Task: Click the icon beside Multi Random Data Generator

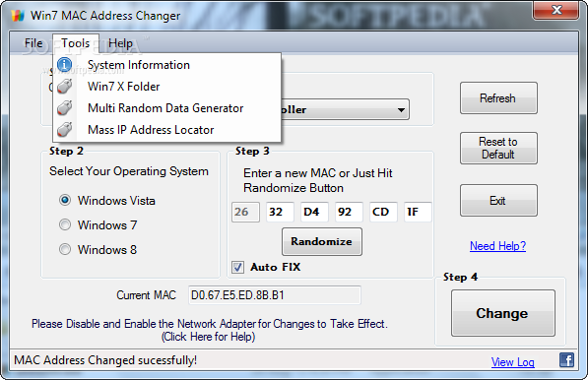Action: pyautogui.click(x=64, y=108)
